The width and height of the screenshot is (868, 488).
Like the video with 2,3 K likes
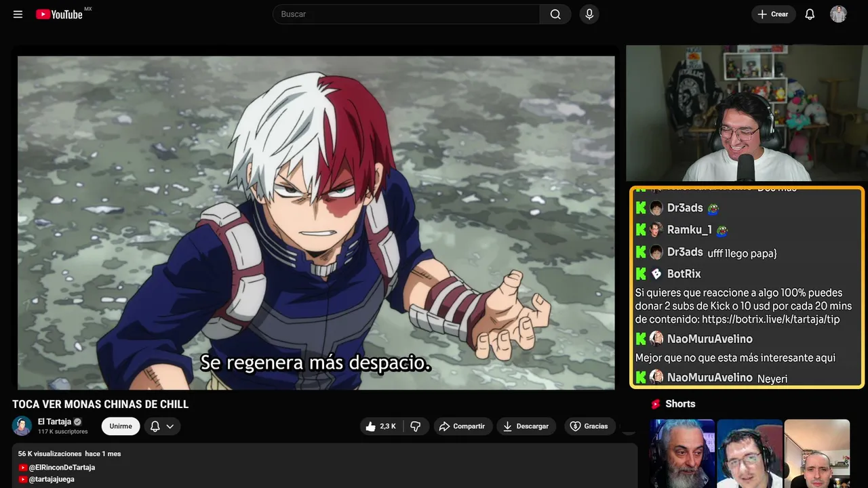(381, 426)
